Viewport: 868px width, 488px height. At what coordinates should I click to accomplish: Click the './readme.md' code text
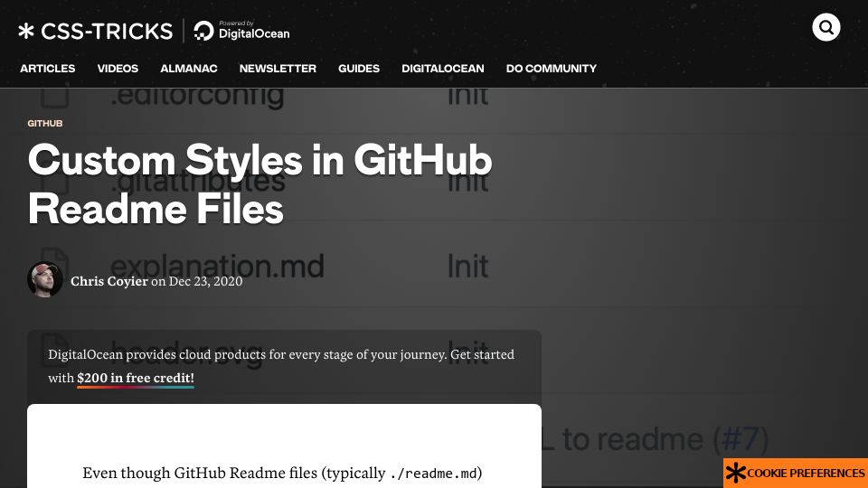click(433, 474)
